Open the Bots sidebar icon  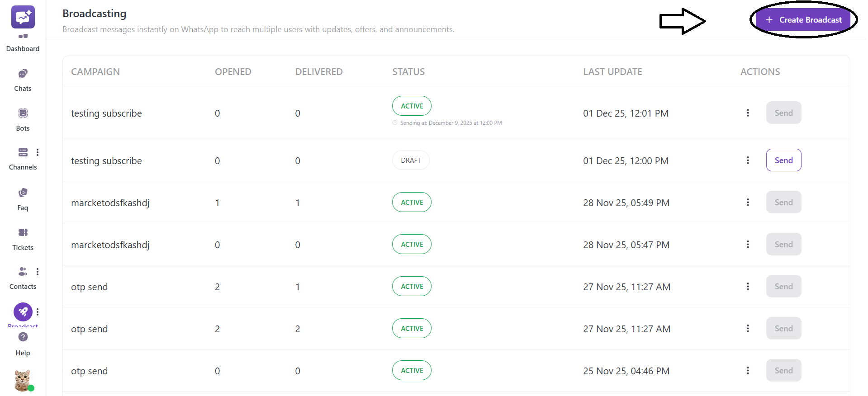[23, 113]
